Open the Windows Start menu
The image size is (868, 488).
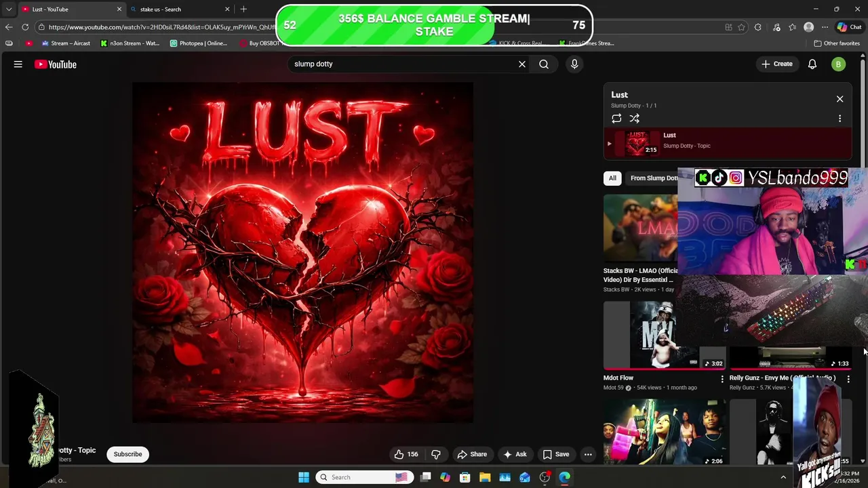[304, 477]
